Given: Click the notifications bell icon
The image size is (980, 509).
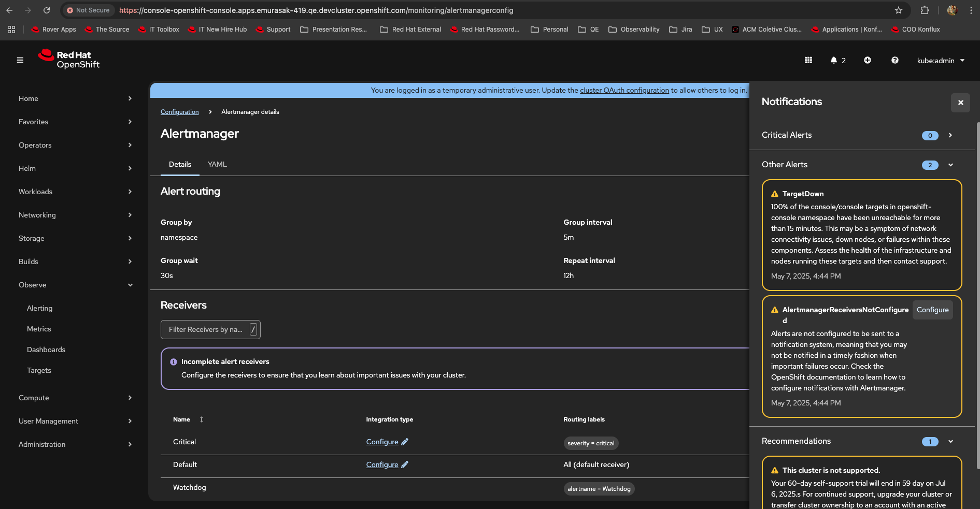Looking at the screenshot, I should 837,60.
